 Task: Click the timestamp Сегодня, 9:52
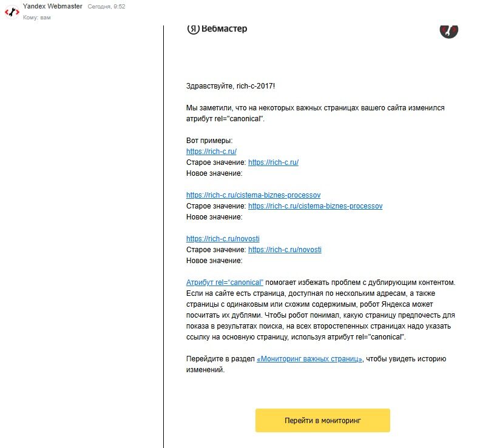(x=107, y=7)
